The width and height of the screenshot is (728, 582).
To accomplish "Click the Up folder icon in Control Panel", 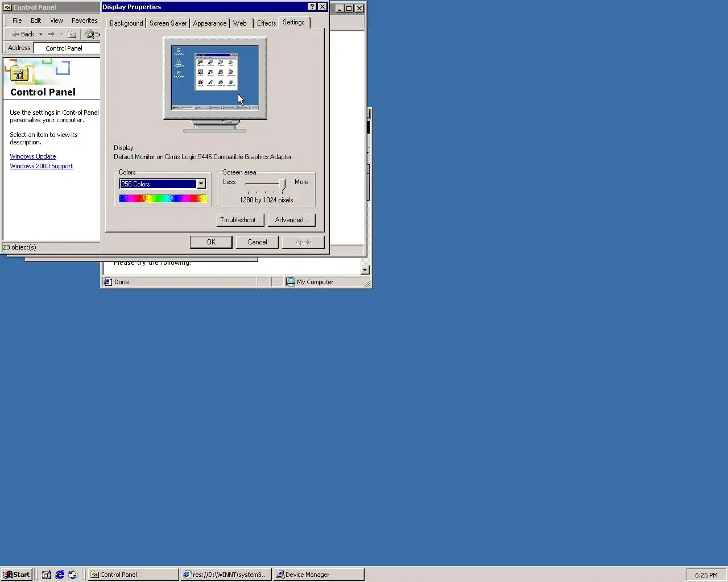I will click(72, 34).
